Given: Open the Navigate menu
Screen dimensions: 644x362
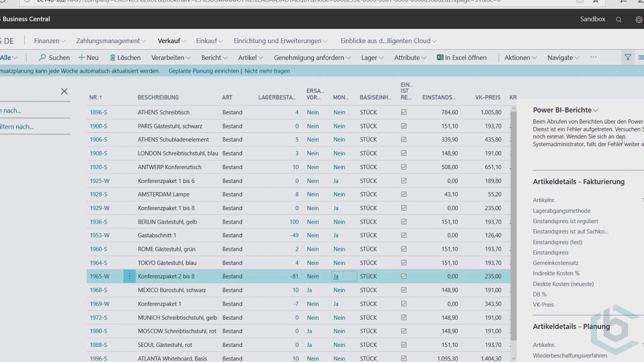Looking at the screenshot, I should pos(564,57).
